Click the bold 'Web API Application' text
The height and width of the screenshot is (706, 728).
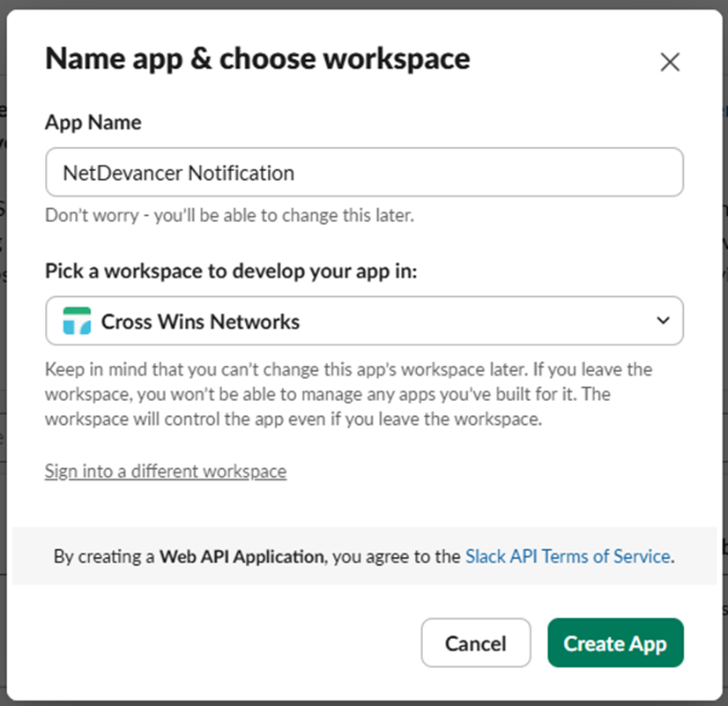[x=241, y=556]
